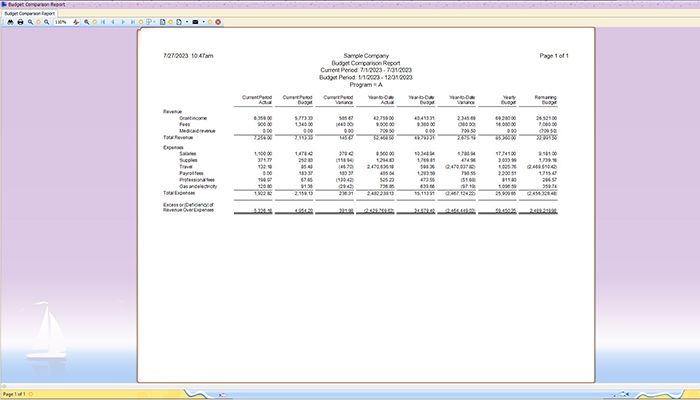Click the envelope email icon
The height and width of the screenshot is (400, 700).
tap(195, 22)
